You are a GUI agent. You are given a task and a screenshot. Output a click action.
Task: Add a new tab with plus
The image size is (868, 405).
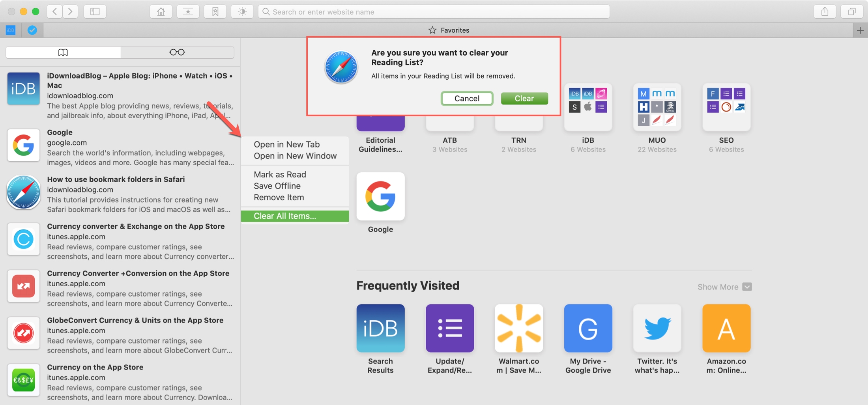[x=861, y=30]
